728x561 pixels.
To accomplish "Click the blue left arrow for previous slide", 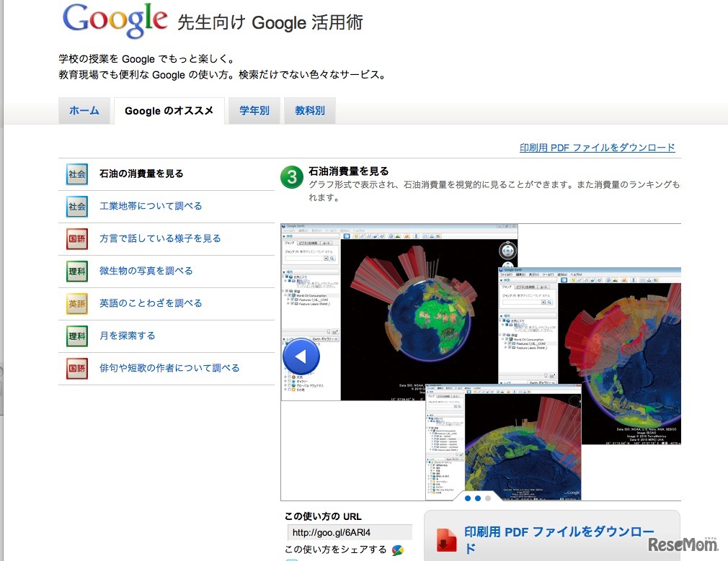I will 301,356.
